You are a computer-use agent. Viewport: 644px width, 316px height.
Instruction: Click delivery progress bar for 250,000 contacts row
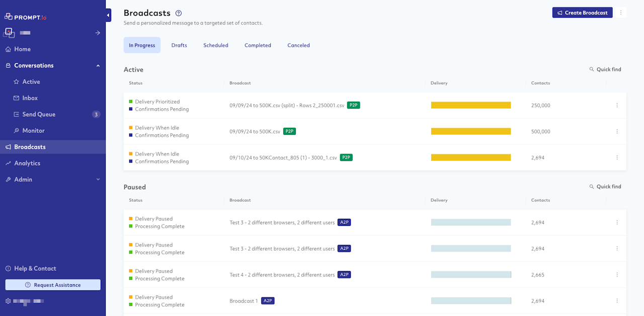point(470,105)
